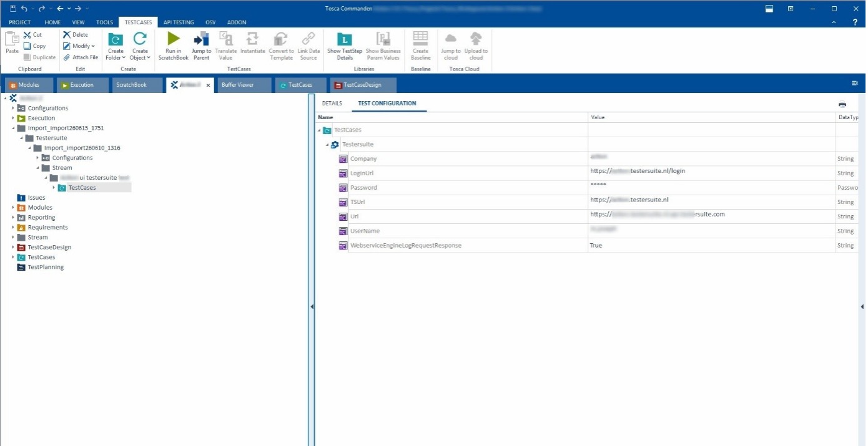Click the Jump to Parent icon
This screenshot has height=446, width=868.
(x=201, y=39)
